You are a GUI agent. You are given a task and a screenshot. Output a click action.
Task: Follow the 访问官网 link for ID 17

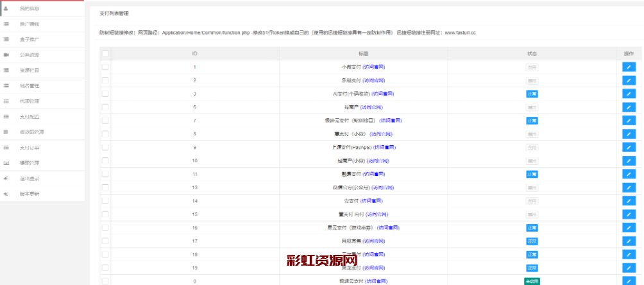(x=374, y=241)
